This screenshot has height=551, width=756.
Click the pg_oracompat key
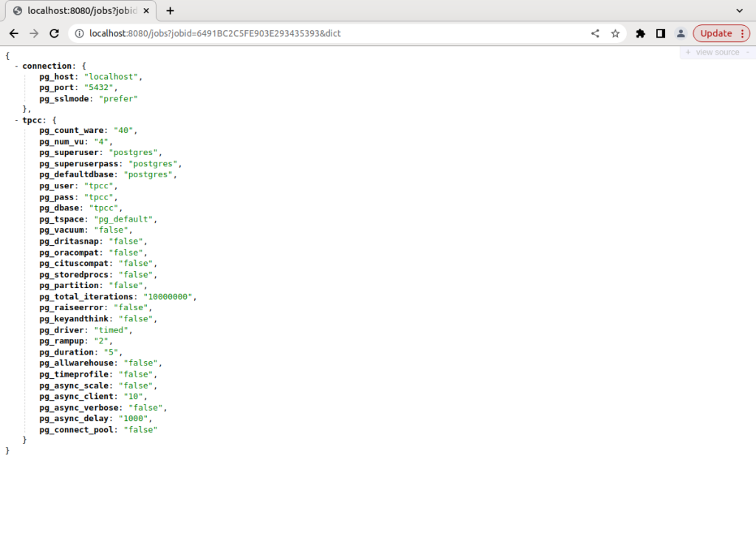(69, 253)
